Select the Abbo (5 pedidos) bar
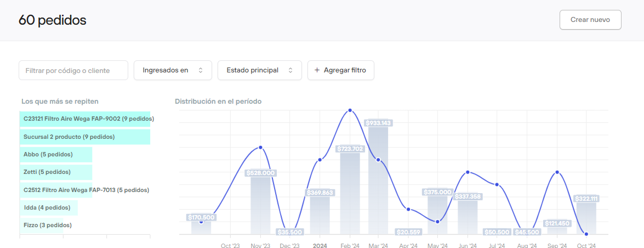 click(55, 154)
